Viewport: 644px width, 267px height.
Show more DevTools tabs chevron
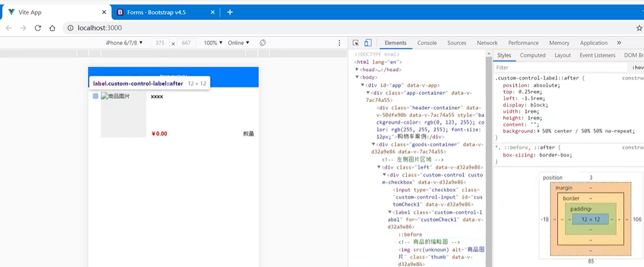(x=619, y=42)
